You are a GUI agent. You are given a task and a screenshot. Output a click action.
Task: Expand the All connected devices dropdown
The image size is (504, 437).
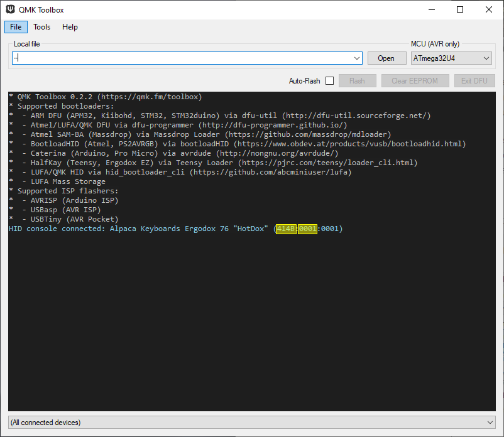[251, 422]
